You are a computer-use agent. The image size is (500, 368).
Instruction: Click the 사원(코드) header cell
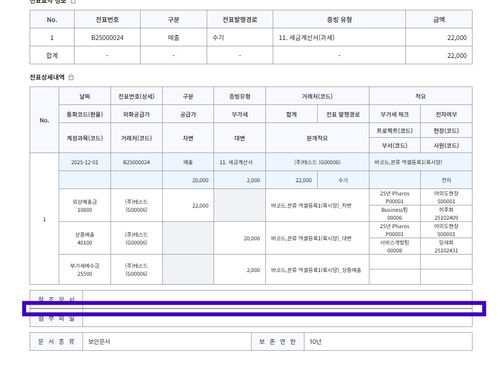[446, 145]
